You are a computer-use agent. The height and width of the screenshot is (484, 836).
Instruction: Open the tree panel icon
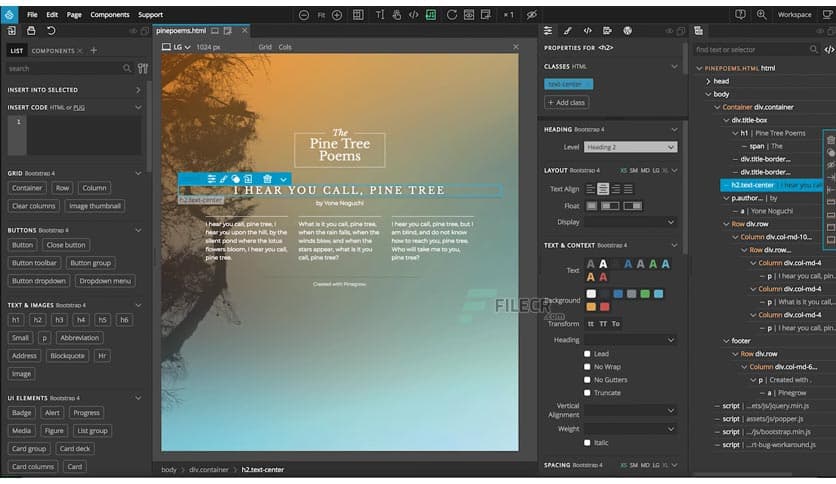(698, 31)
